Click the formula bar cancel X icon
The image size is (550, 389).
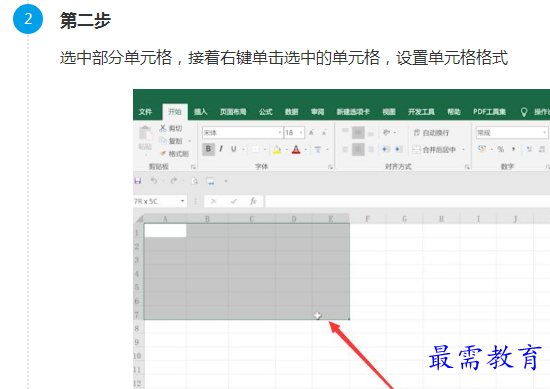213,201
